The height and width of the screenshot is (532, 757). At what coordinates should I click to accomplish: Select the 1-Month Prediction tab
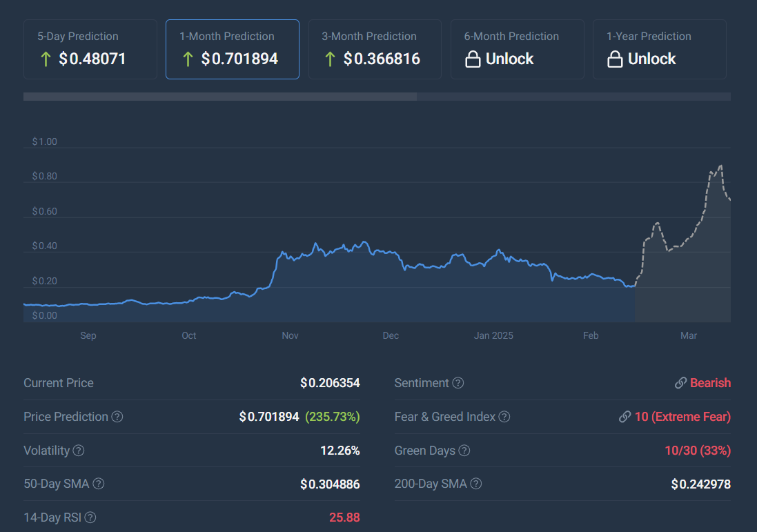[233, 49]
